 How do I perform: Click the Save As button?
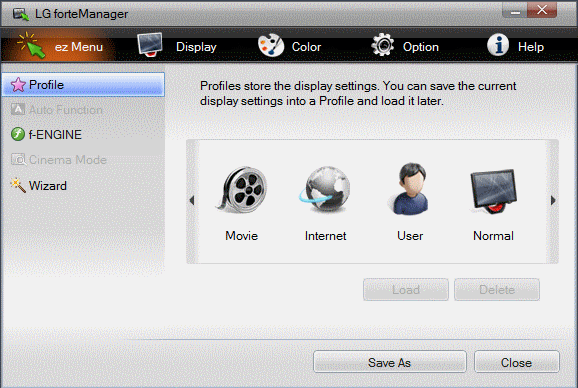390,362
